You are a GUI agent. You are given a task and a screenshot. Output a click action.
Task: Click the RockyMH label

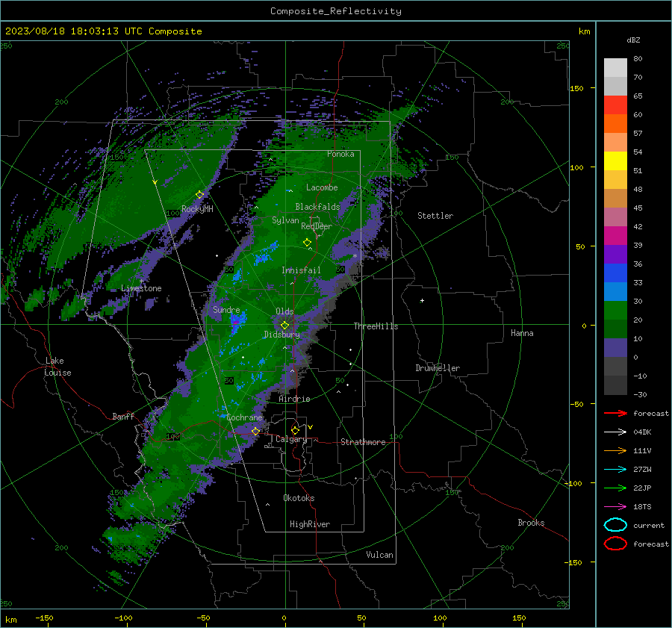(x=197, y=209)
